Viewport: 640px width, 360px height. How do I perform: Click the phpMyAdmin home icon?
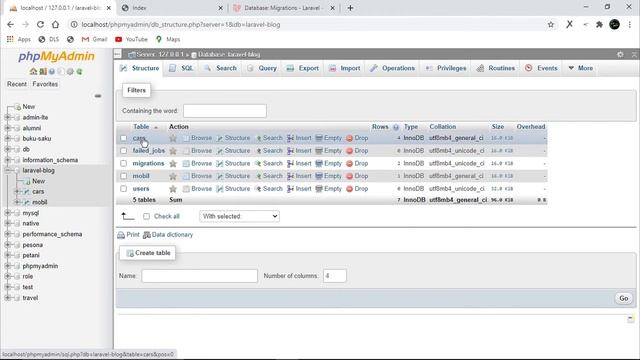click(x=33, y=71)
